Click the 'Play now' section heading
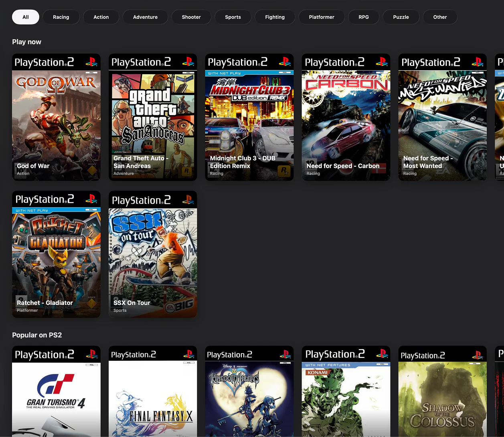The width and height of the screenshot is (504, 437). (26, 42)
